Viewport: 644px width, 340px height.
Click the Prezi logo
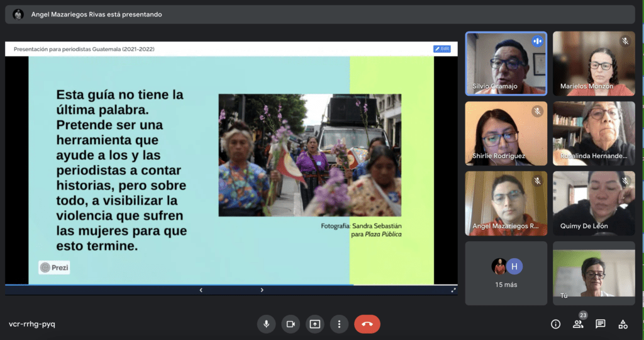(54, 268)
